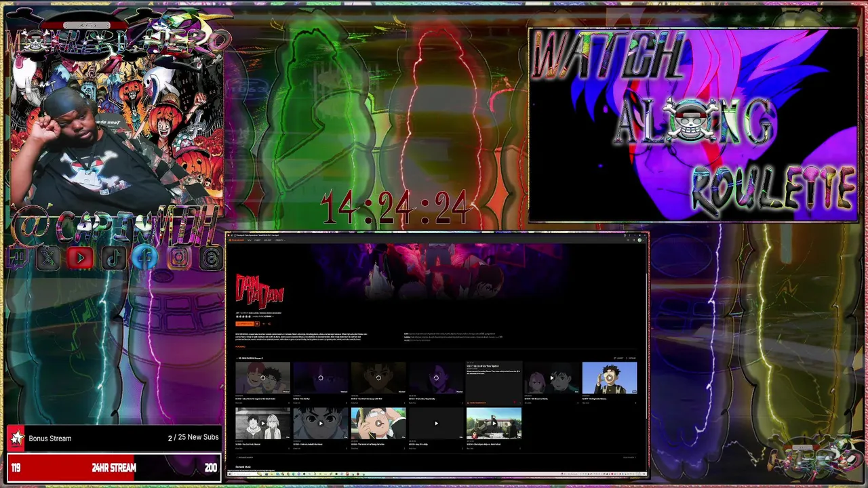The width and height of the screenshot is (868, 488).
Task: Open more options dots for episode 13
Action: [x=289, y=403]
